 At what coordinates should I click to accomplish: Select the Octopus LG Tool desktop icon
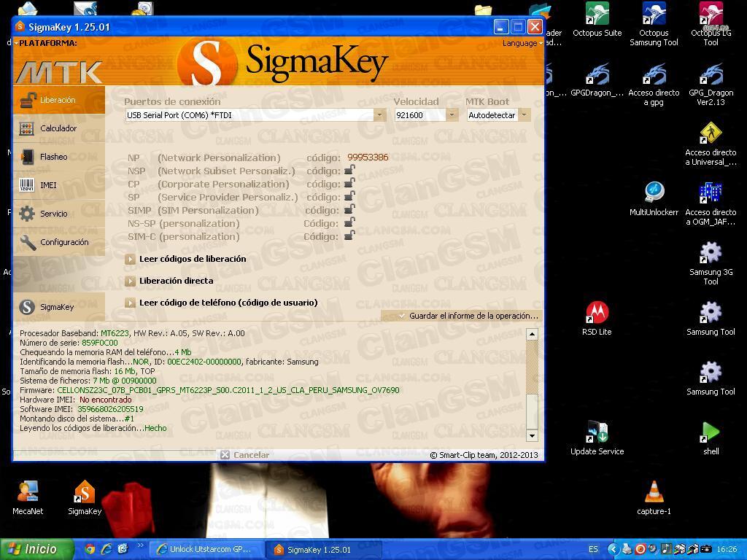pos(711,24)
